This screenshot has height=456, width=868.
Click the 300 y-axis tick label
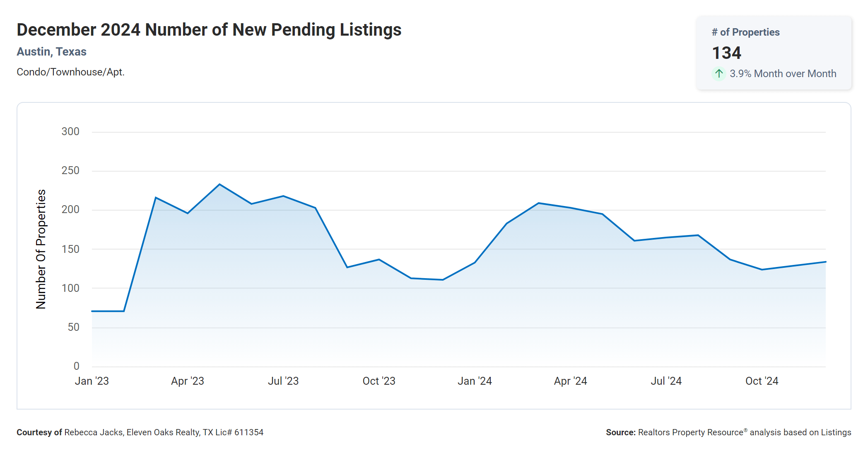click(x=70, y=132)
